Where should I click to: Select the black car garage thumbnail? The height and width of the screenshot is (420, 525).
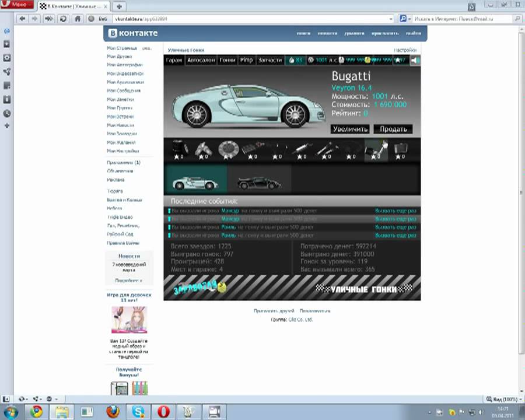pos(259,179)
